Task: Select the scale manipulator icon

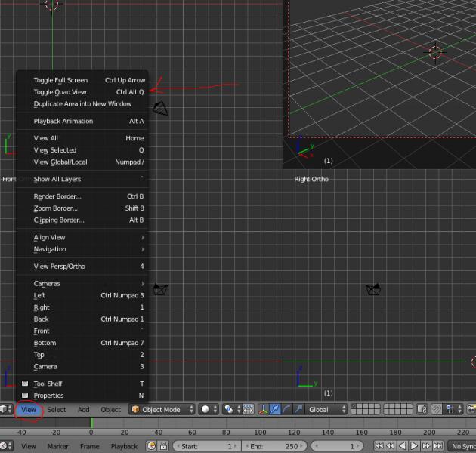Action: 298,409
